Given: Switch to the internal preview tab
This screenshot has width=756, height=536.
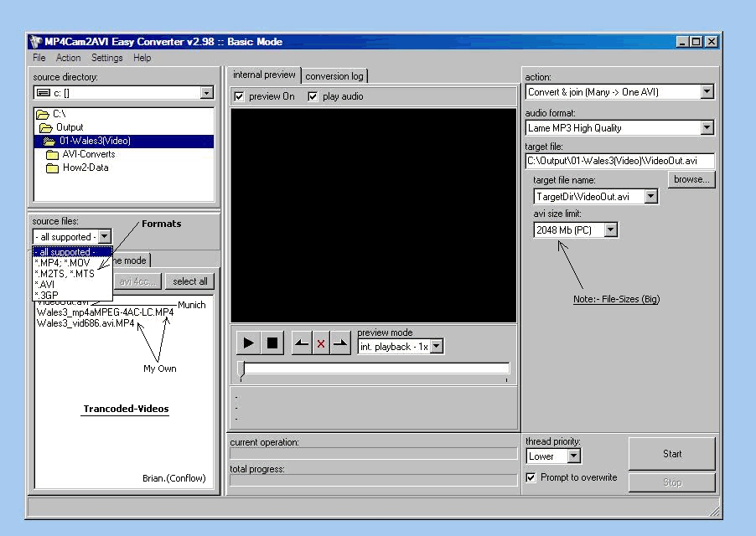Looking at the screenshot, I should [264, 75].
